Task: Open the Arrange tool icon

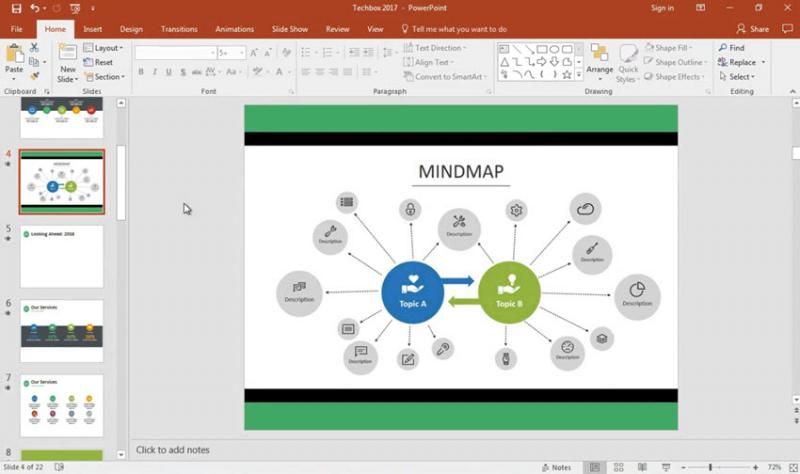Action: [599, 53]
